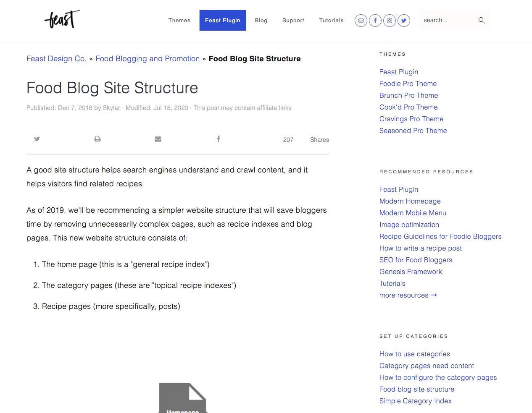Open the more resources arrow link
The image size is (532, 413).
pos(408,295)
